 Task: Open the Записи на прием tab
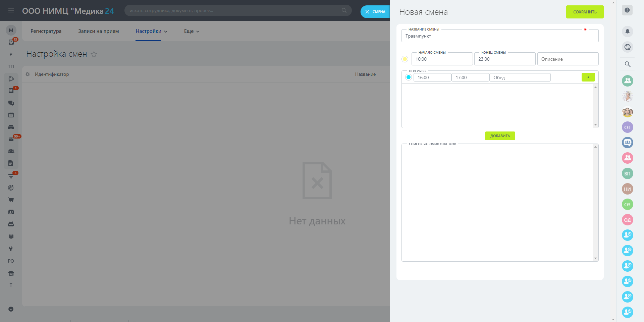click(x=99, y=31)
